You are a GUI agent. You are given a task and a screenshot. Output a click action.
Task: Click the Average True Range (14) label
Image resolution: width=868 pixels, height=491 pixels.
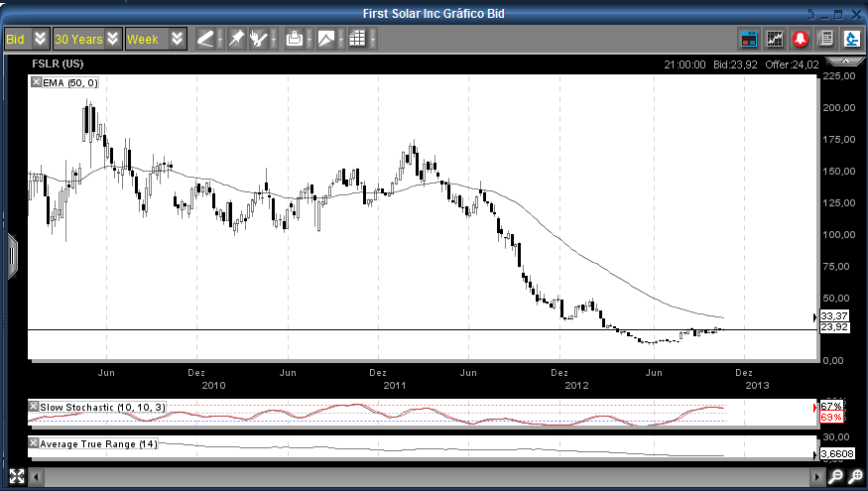pyautogui.click(x=98, y=444)
